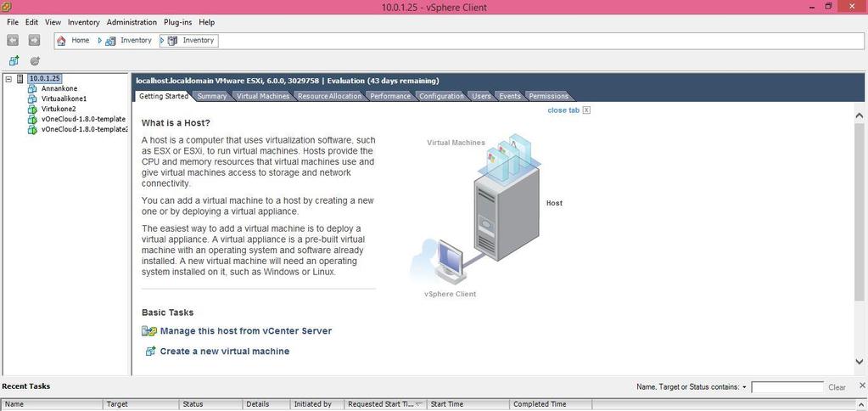Click the Requested Start Time column sort arrow
868x411 pixels.
419,404
